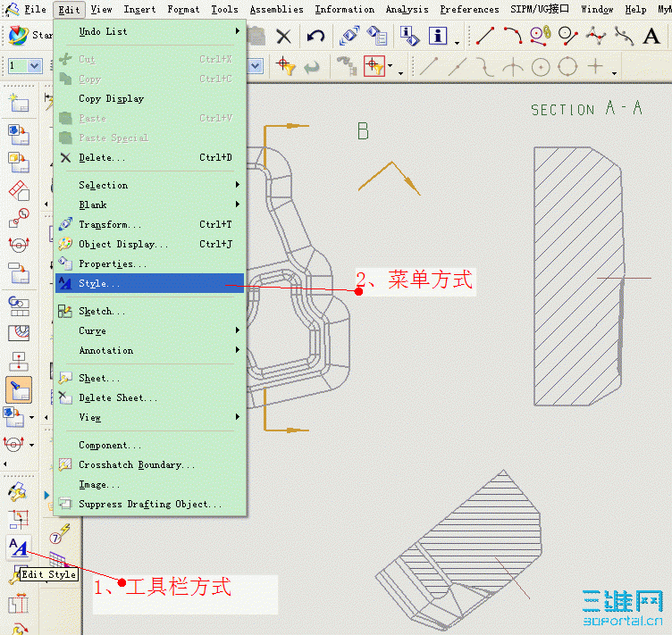Click the circle-through-points tool icon
The width and height of the screenshot is (672, 635).
568,36
